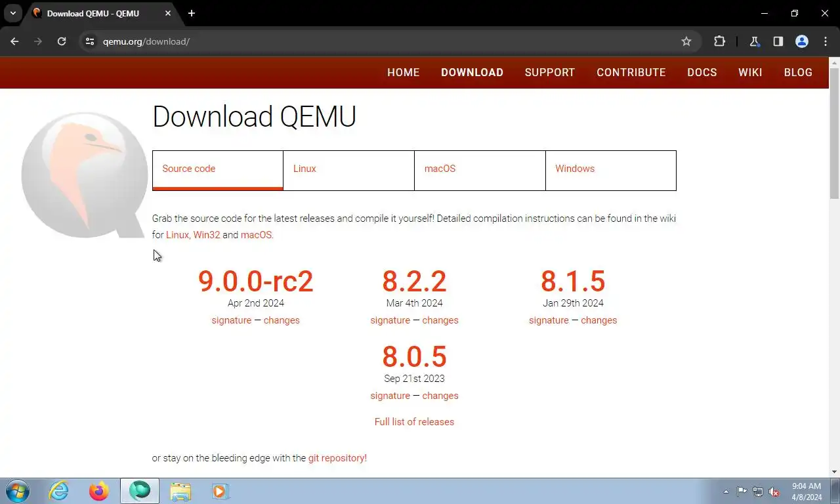Switch to the Linux tab
The image size is (840, 504).
click(x=348, y=170)
